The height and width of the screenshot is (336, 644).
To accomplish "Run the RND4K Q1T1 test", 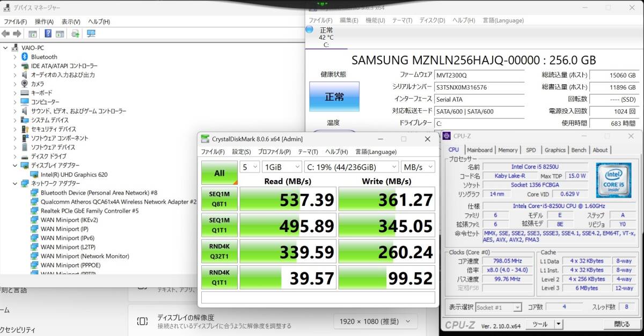I will coord(219,278).
